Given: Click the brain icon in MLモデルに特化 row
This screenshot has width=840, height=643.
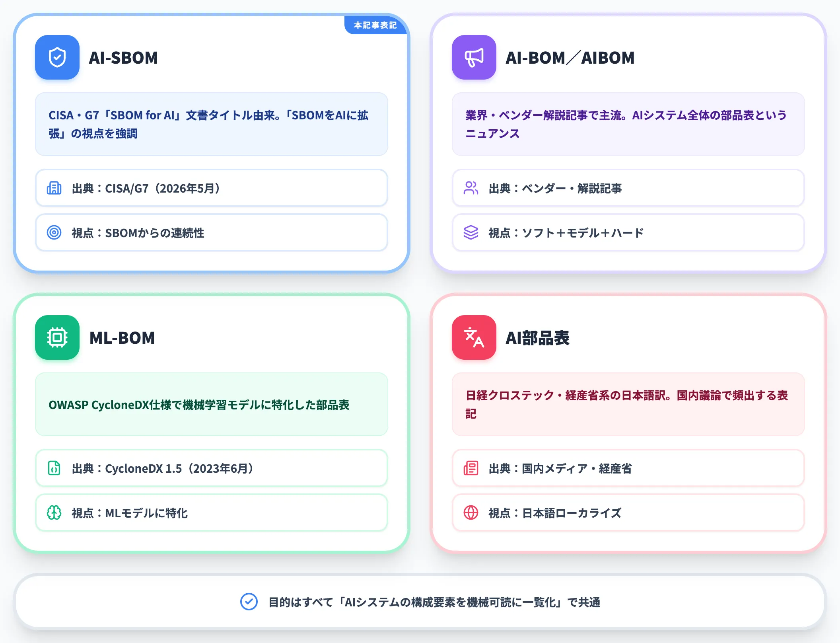Looking at the screenshot, I should 54,512.
